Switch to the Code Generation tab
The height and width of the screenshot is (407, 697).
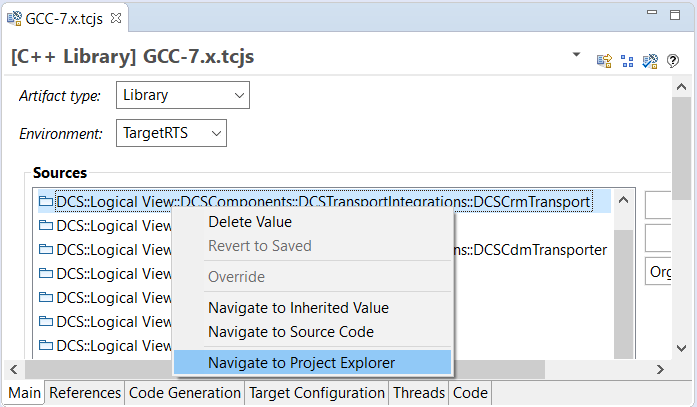coord(185,393)
